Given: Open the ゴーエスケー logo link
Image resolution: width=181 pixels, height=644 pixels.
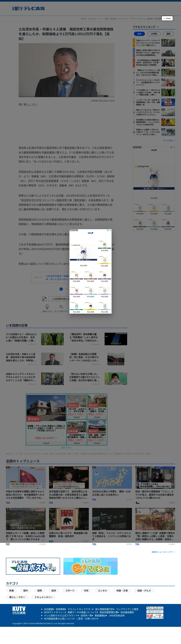Looking at the screenshot, I should coord(155,611).
